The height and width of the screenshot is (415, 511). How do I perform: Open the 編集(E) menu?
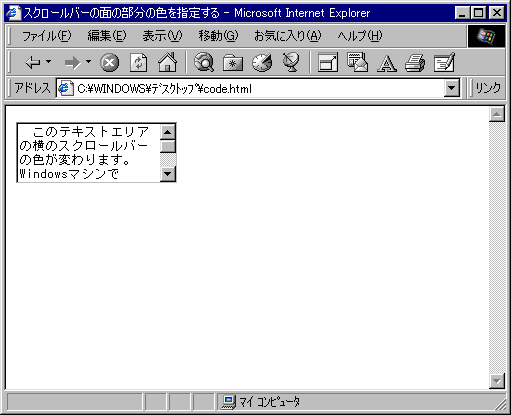click(x=107, y=36)
